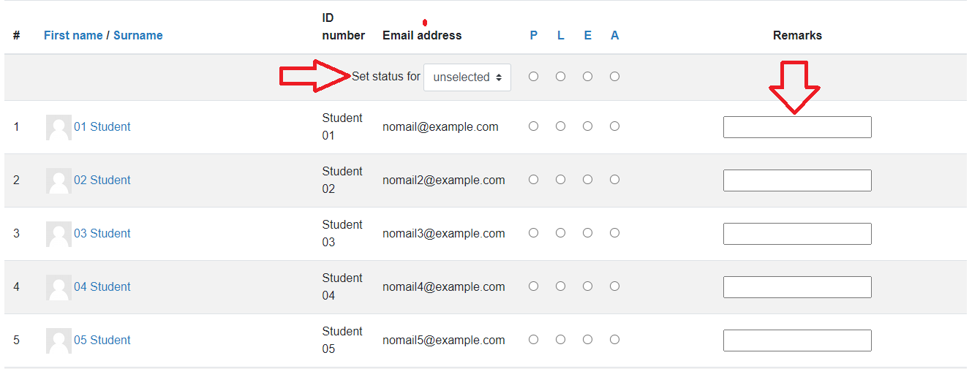Mark 01 Student as Present (P)

coord(533,126)
